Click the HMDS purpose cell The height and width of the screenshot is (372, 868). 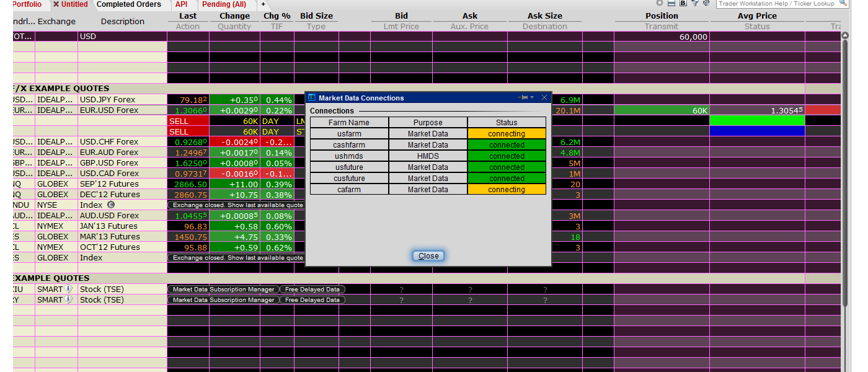(428, 156)
